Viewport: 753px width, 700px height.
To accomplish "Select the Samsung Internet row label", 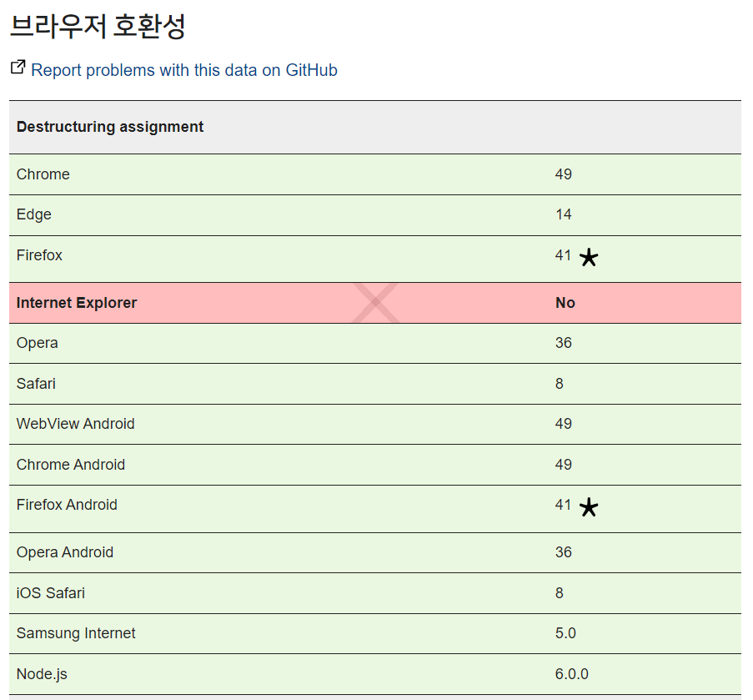I will (76, 633).
